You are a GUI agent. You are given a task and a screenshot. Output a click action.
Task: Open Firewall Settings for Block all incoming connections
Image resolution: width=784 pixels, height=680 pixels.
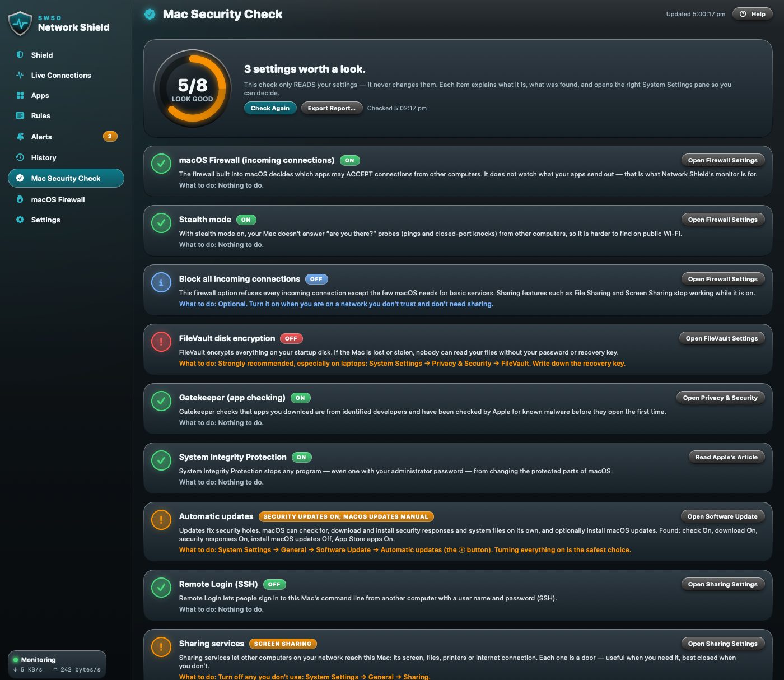tap(722, 279)
